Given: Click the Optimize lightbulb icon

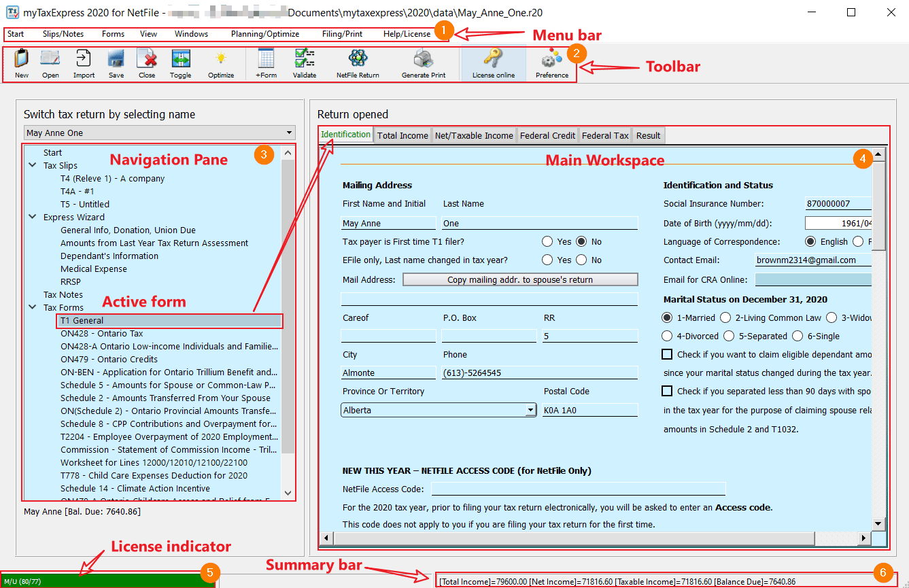Looking at the screenshot, I should [x=221, y=59].
